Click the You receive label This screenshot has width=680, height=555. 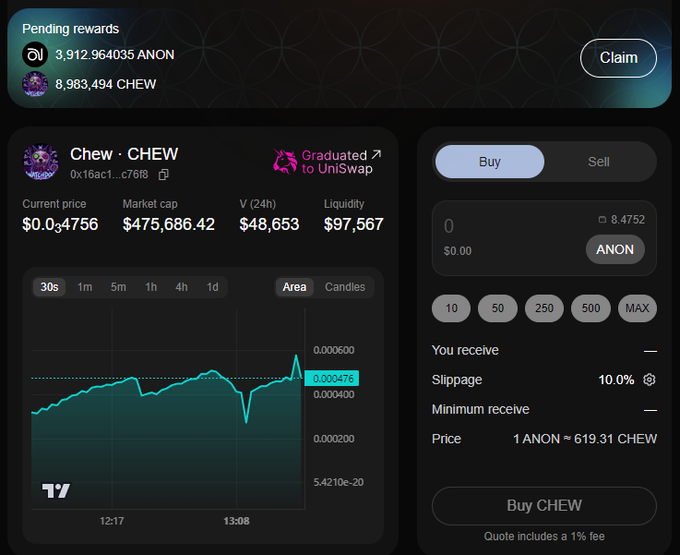[x=465, y=350]
